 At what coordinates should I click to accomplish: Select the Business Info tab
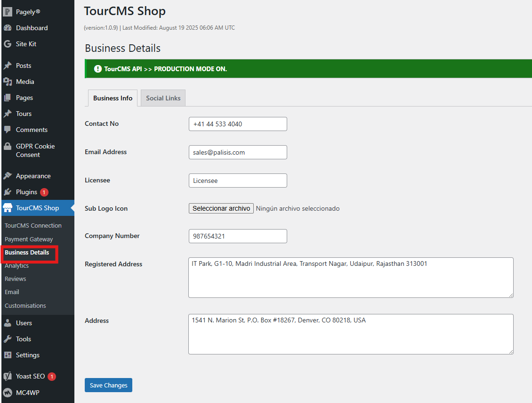point(113,98)
